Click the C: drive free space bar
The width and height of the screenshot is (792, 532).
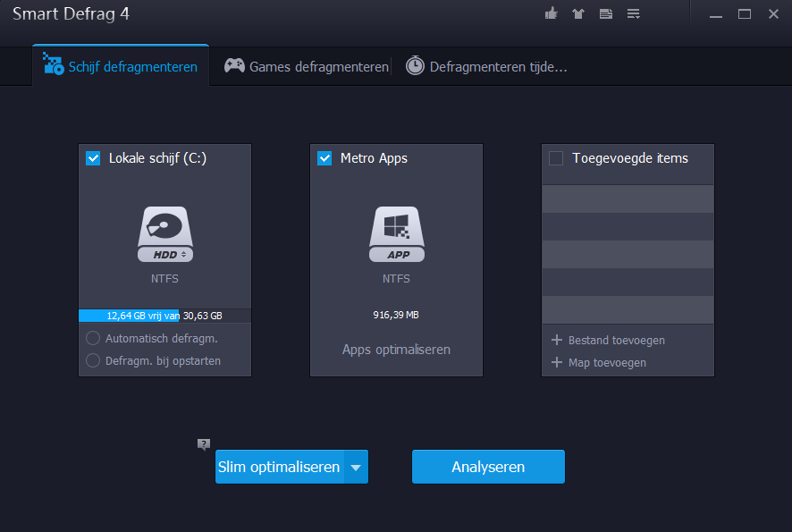pos(164,316)
